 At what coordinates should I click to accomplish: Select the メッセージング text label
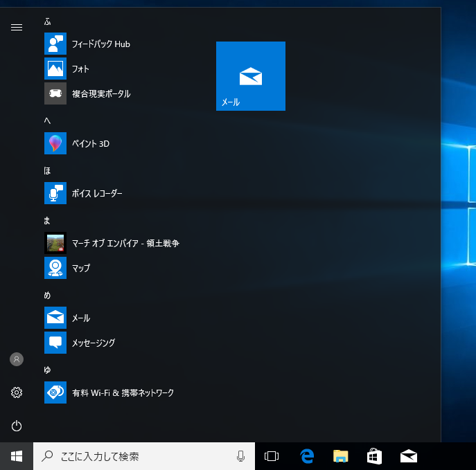coord(94,343)
